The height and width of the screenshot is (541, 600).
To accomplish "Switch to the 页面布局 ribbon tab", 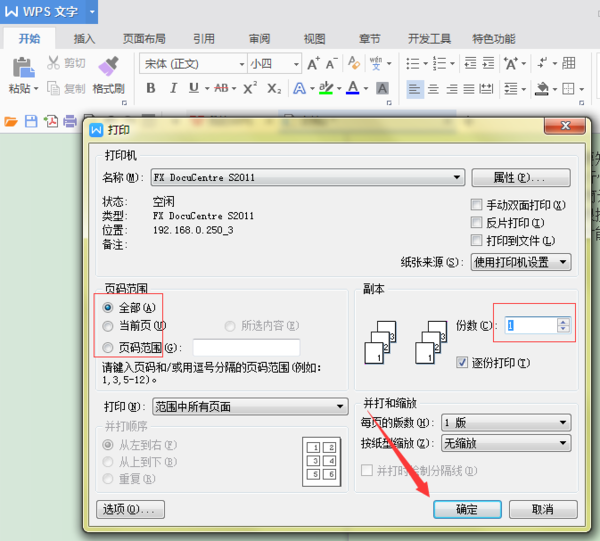I will (x=144, y=39).
